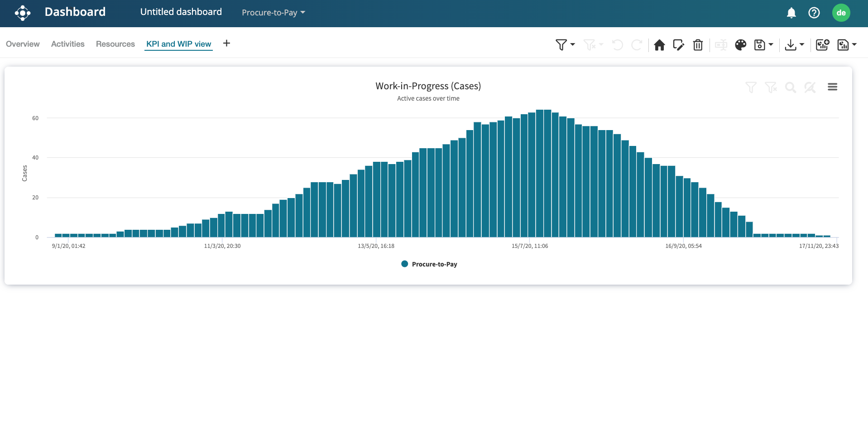Click the edit view pencil icon
Viewport: 868px width, 436px height.
tap(678, 45)
